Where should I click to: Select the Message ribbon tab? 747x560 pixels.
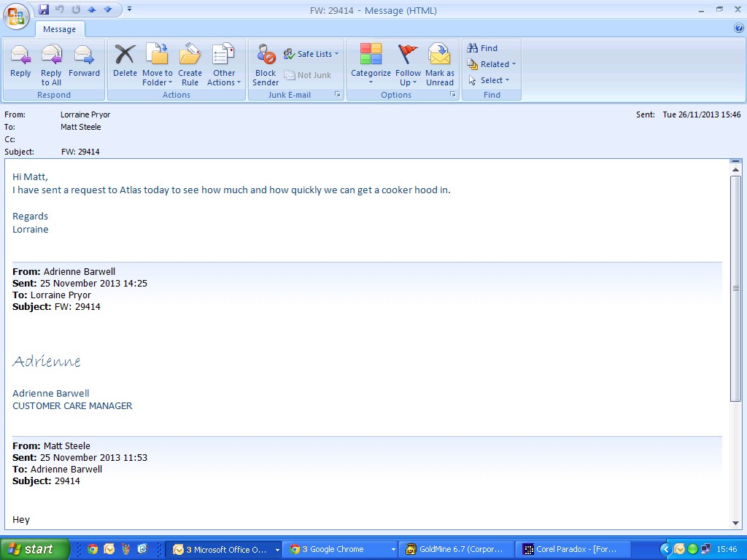coord(60,29)
